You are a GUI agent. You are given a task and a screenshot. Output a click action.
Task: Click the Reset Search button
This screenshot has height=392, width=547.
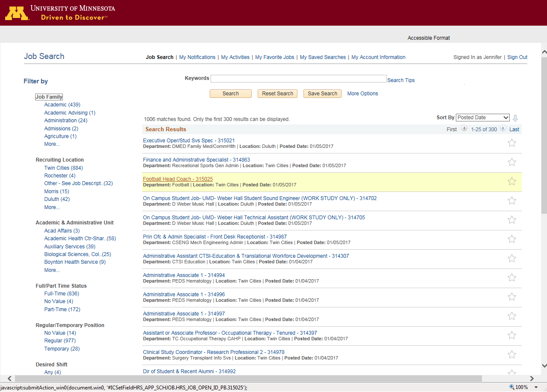pyautogui.click(x=277, y=93)
